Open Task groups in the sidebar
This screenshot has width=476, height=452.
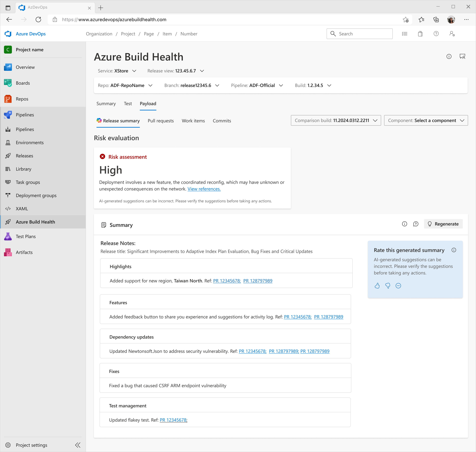pyautogui.click(x=28, y=182)
